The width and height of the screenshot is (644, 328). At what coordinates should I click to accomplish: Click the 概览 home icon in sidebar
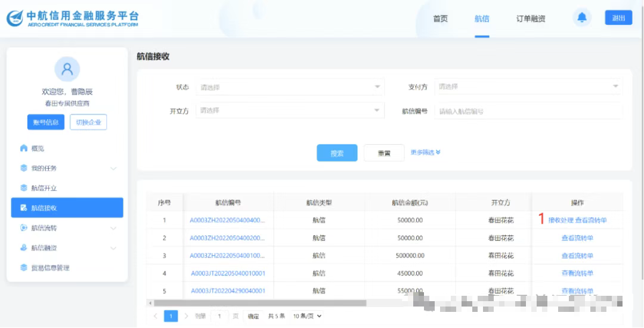[24, 148]
